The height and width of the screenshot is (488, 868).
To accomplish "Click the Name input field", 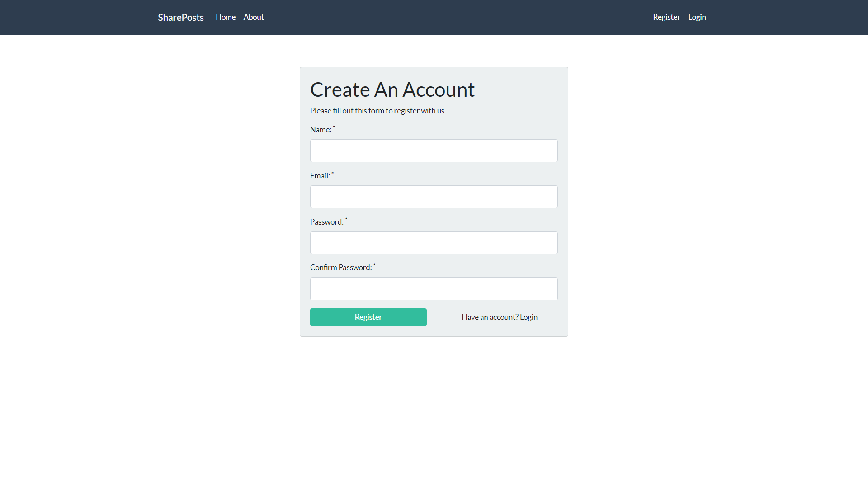I will [434, 150].
